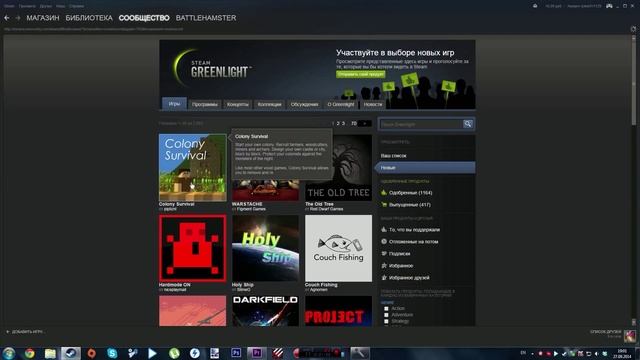Click the Steam taskbar icon
This screenshot has height=360, width=640.
pos(71,353)
